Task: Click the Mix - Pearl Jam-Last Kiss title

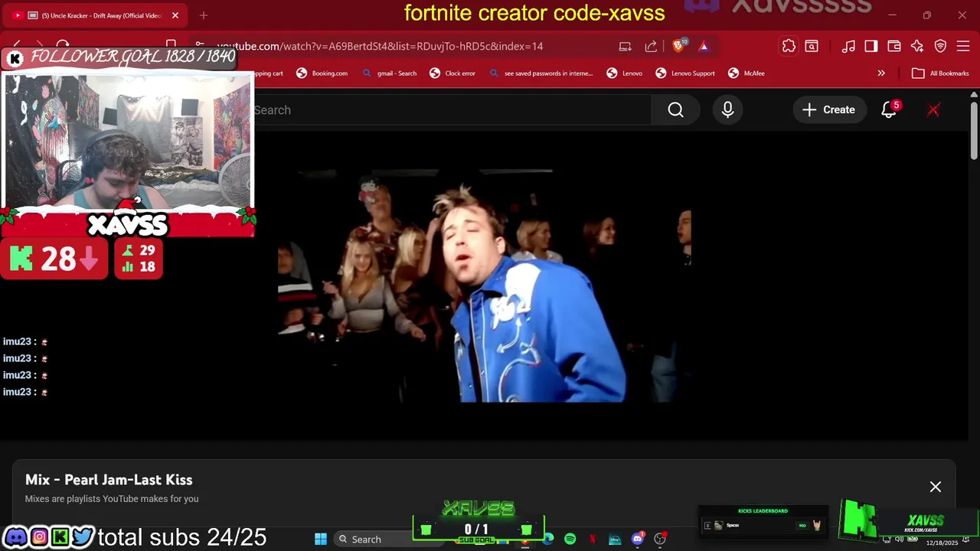Action: click(109, 480)
